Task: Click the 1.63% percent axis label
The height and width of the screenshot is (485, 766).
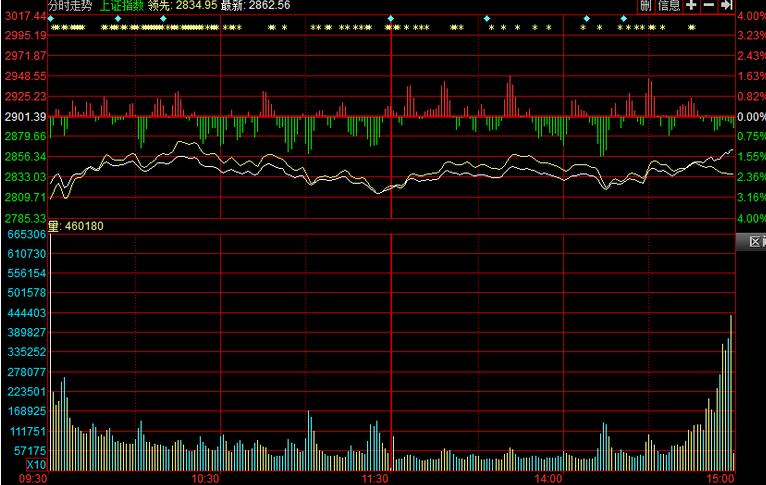Action: [751, 76]
